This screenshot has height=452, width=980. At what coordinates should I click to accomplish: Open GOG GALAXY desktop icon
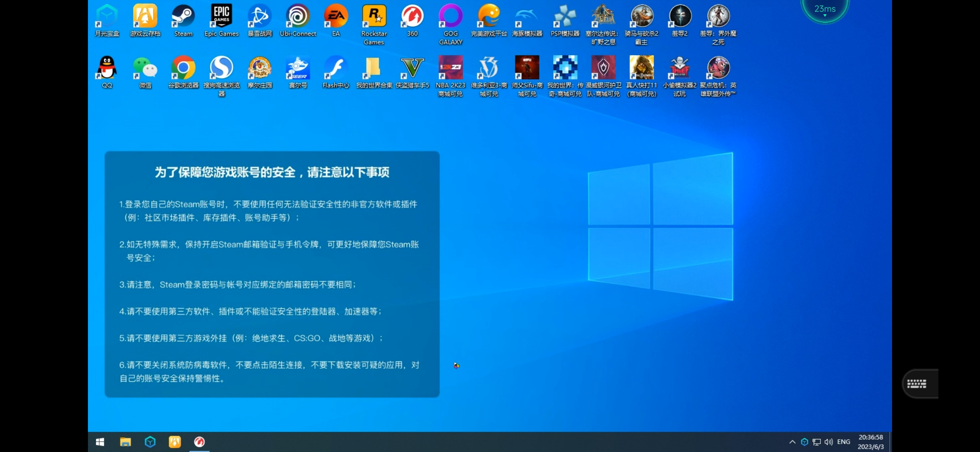(x=451, y=24)
